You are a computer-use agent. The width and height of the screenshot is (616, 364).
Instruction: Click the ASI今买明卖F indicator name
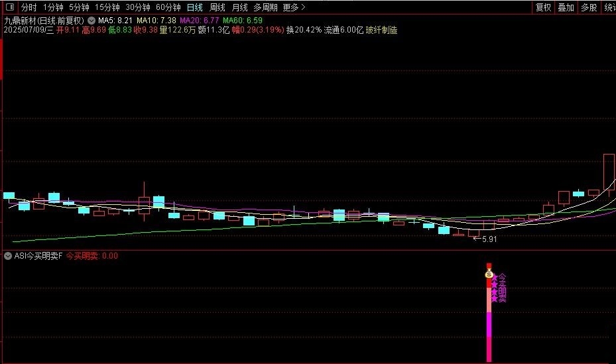pyautogui.click(x=38, y=256)
